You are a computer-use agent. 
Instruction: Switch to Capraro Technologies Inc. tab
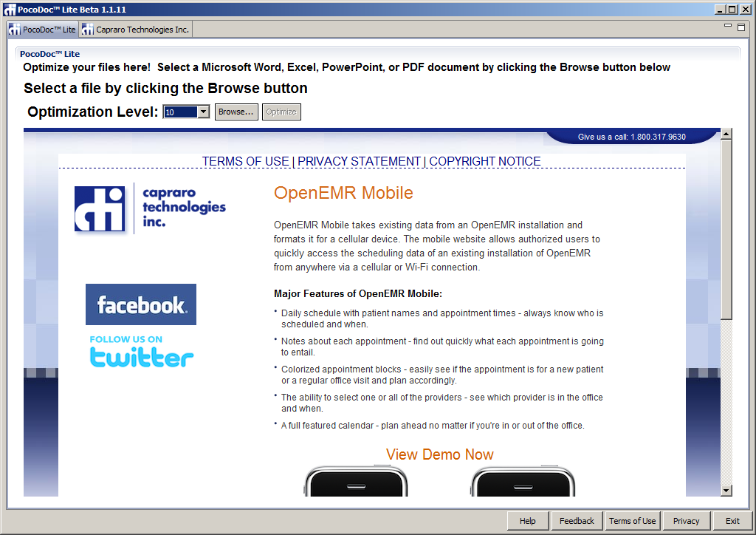pos(136,30)
